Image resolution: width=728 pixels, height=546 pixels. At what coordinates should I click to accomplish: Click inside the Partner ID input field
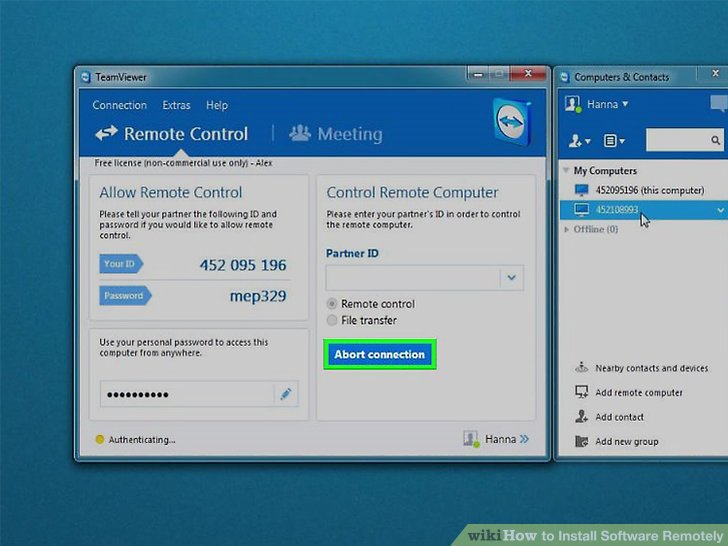coord(413,278)
